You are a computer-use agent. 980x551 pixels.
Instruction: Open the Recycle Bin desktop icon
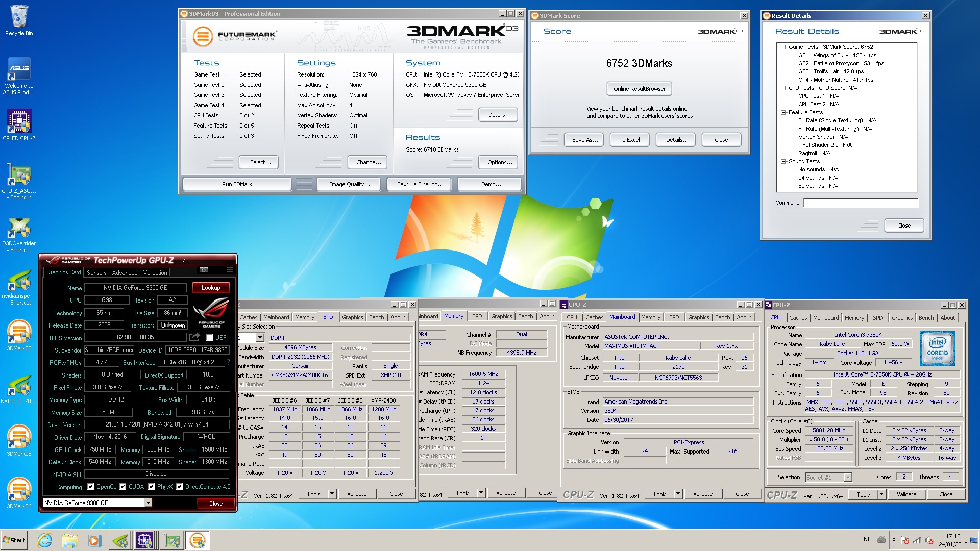click(x=19, y=20)
